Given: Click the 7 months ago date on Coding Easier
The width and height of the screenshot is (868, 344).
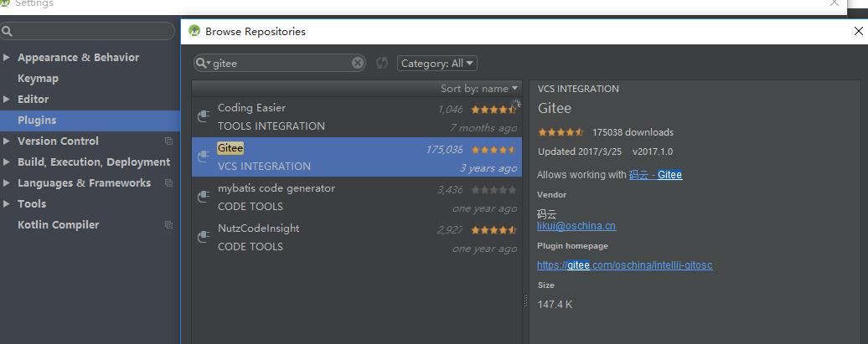Looking at the screenshot, I should coord(483,128).
